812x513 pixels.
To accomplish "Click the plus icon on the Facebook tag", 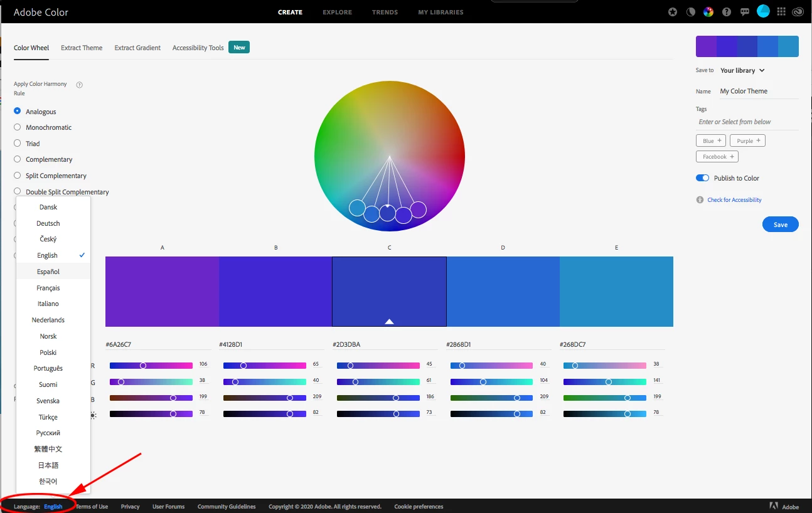I will (732, 156).
